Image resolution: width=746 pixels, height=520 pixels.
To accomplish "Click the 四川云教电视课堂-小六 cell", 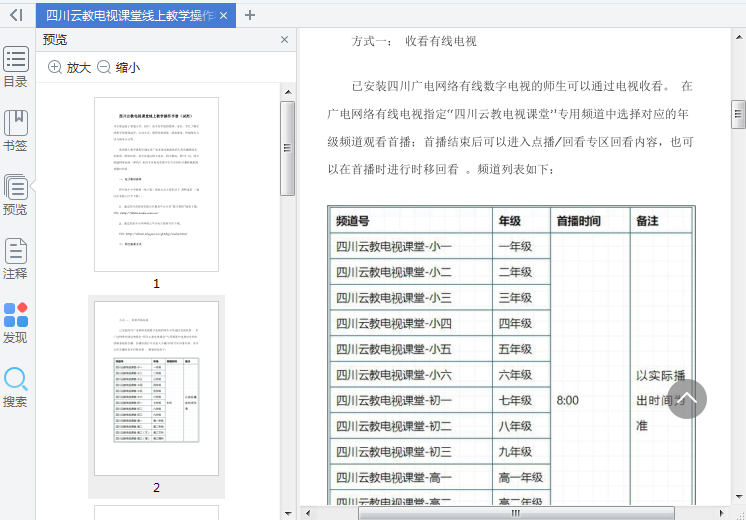I will 411,375.
